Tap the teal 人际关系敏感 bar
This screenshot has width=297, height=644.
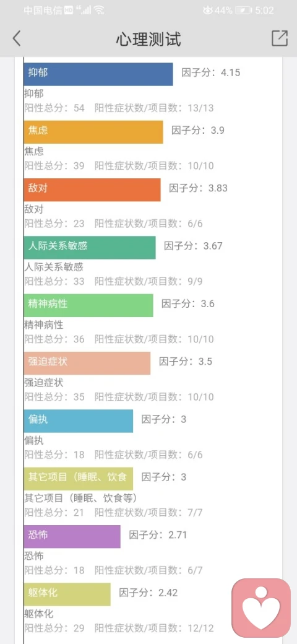[90, 247]
